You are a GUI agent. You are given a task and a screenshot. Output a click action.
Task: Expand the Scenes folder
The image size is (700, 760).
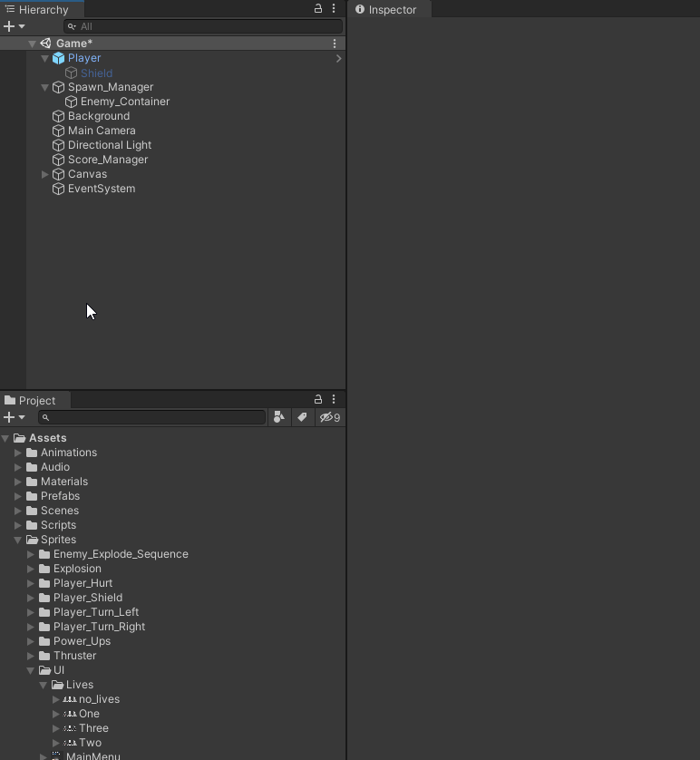pyautogui.click(x=18, y=511)
